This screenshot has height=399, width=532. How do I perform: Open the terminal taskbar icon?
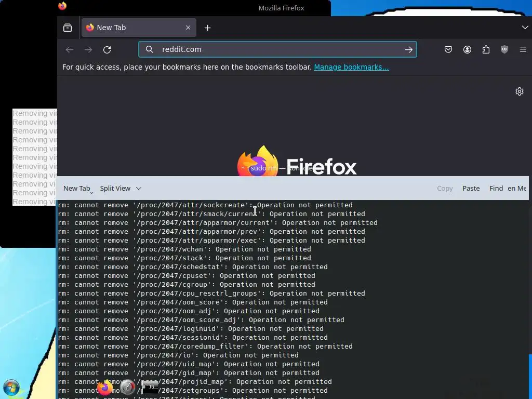pyautogui.click(x=150, y=388)
